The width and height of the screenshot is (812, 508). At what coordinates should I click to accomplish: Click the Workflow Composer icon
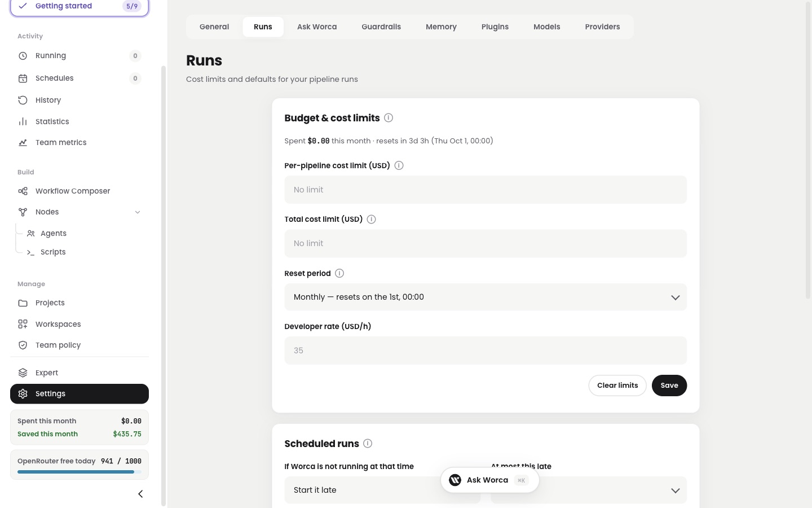pyautogui.click(x=23, y=191)
